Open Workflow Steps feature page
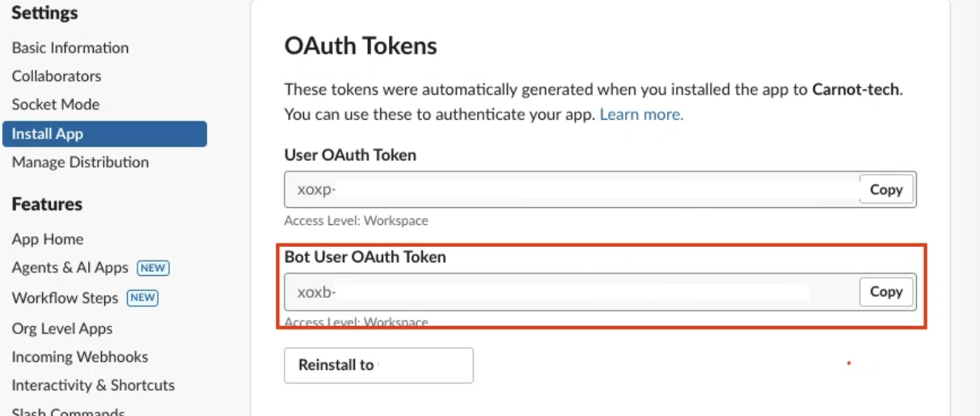980x416 pixels. [65, 298]
